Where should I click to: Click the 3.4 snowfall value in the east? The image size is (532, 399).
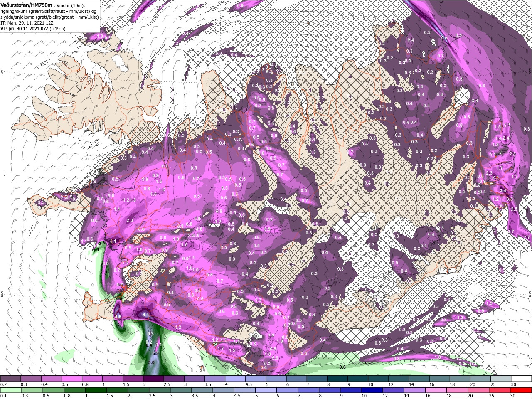[502, 190]
